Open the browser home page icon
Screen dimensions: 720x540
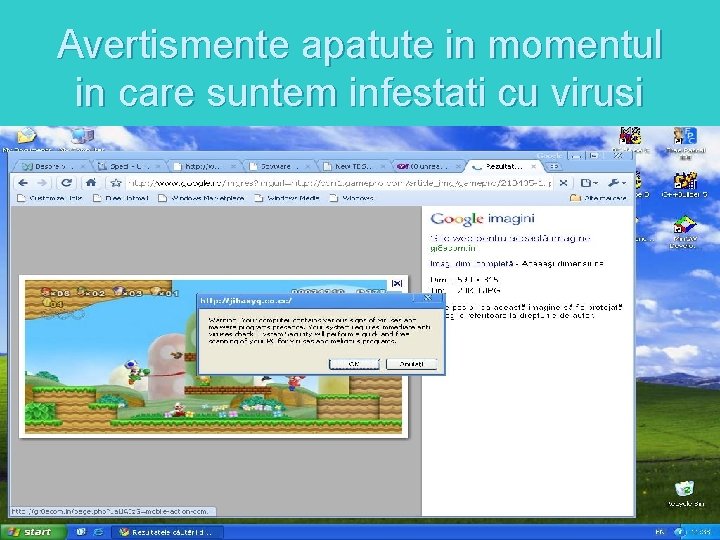(x=91, y=183)
